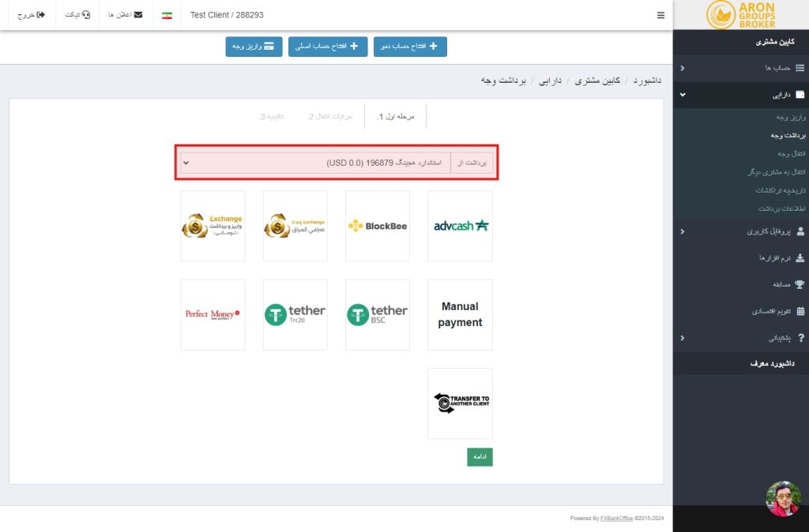The height and width of the screenshot is (532, 809).
Task: Choose the Iraq Exchange payment tile
Action: point(295,226)
